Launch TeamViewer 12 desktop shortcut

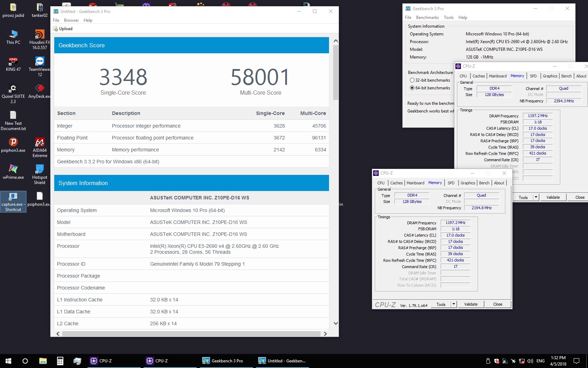40,67
